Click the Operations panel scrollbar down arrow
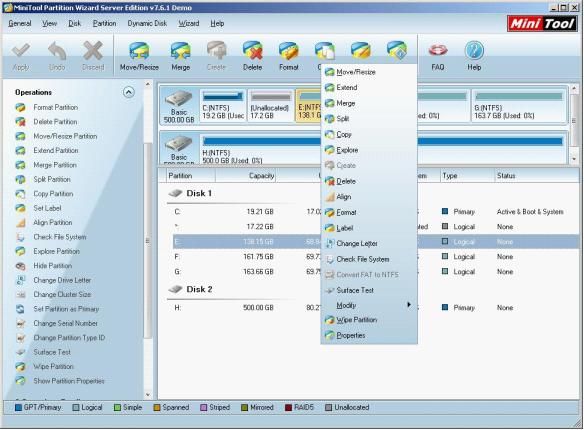The width and height of the screenshot is (584, 430). (148, 395)
